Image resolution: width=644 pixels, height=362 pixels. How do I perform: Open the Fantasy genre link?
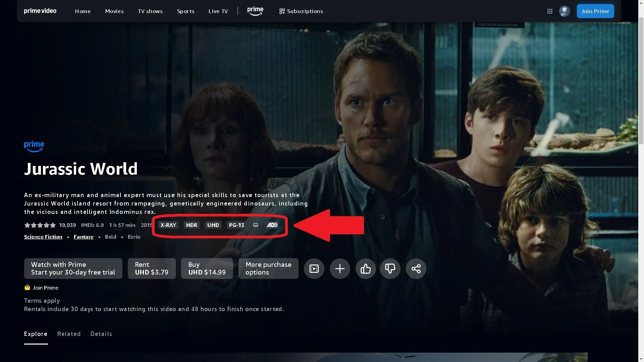[84, 237]
